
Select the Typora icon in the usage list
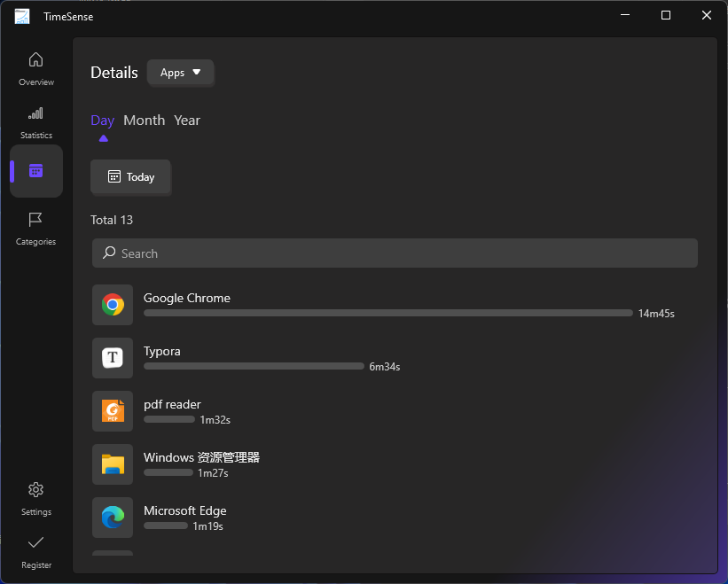[x=113, y=357]
